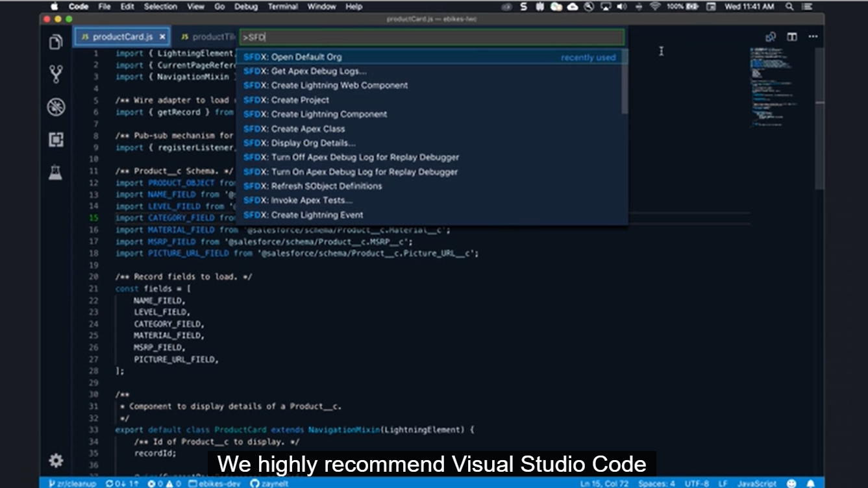Open Spotlight search magnifier icon
The width and height of the screenshot is (868, 488).
(790, 6)
